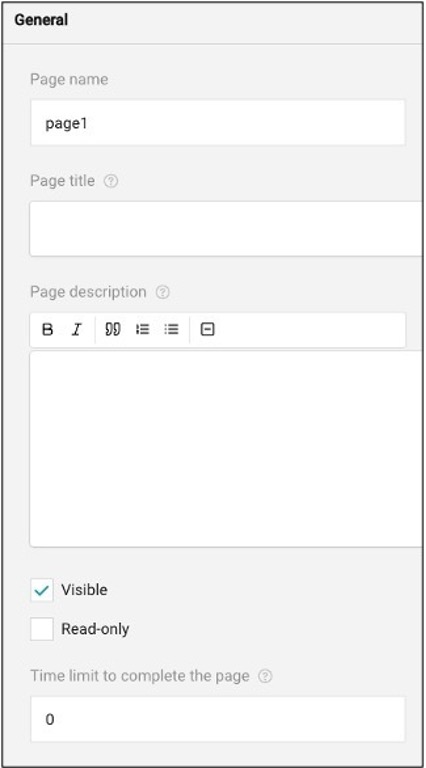This screenshot has height=768, width=426.
Task: Collapse the General section header
Action: click(213, 21)
